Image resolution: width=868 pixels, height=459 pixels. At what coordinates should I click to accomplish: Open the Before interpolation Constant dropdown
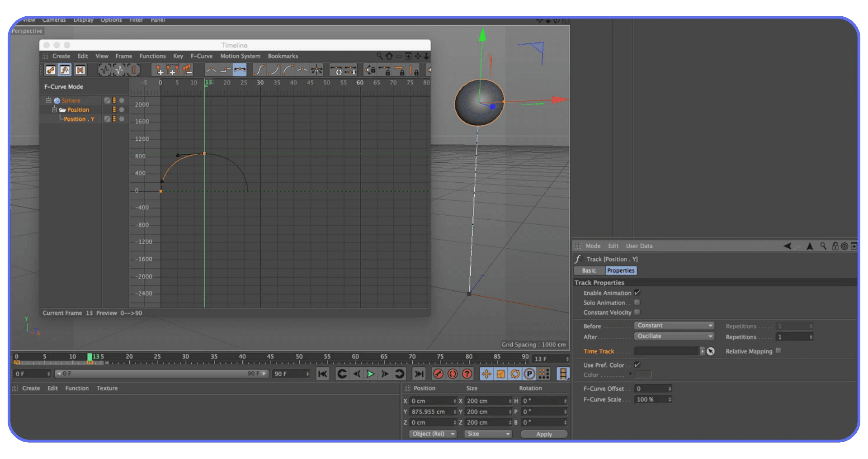(x=674, y=325)
